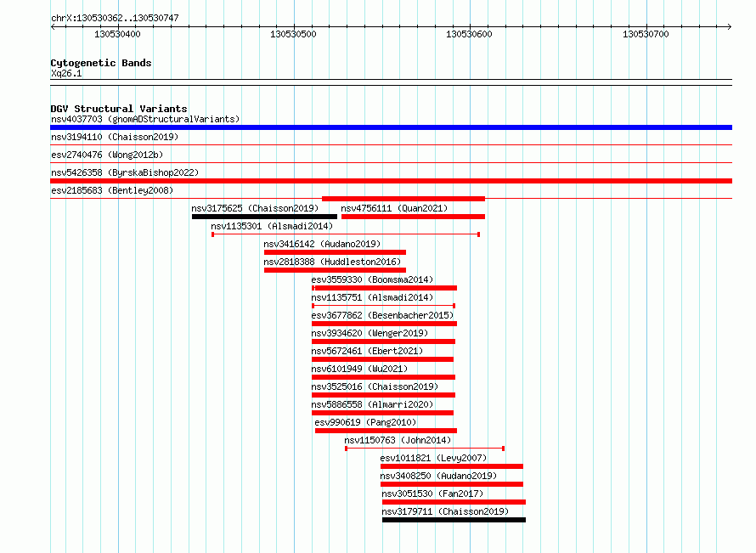Viewport: 756px width, 553px height.
Task: Open the nsv3525016 (Chaisson2019) label
Action: 375,387
